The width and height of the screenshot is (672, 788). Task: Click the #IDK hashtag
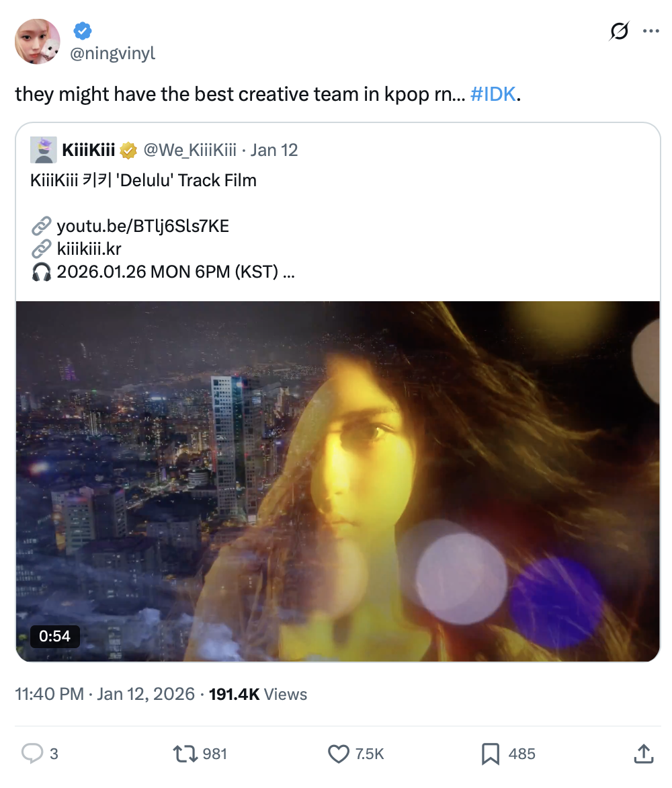point(493,93)
